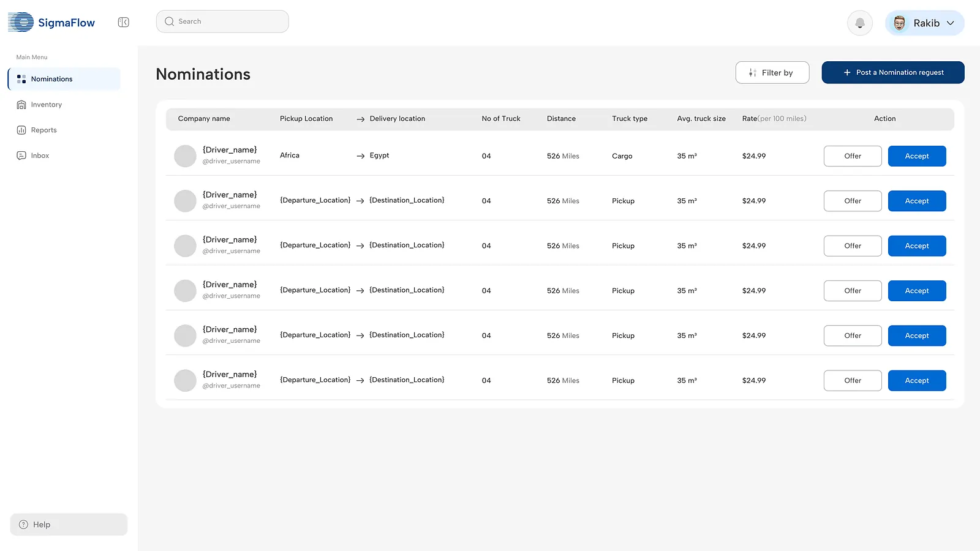980x551 pixels.
Task: Click the Inventory building icon
Action: (21, 105)
